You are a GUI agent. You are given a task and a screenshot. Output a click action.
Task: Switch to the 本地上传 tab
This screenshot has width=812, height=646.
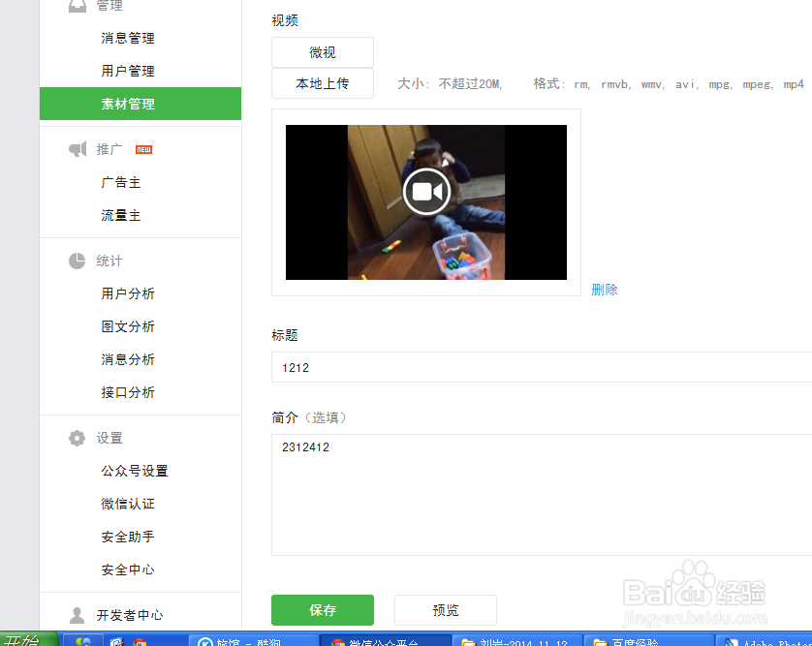[x=323, y=83]
